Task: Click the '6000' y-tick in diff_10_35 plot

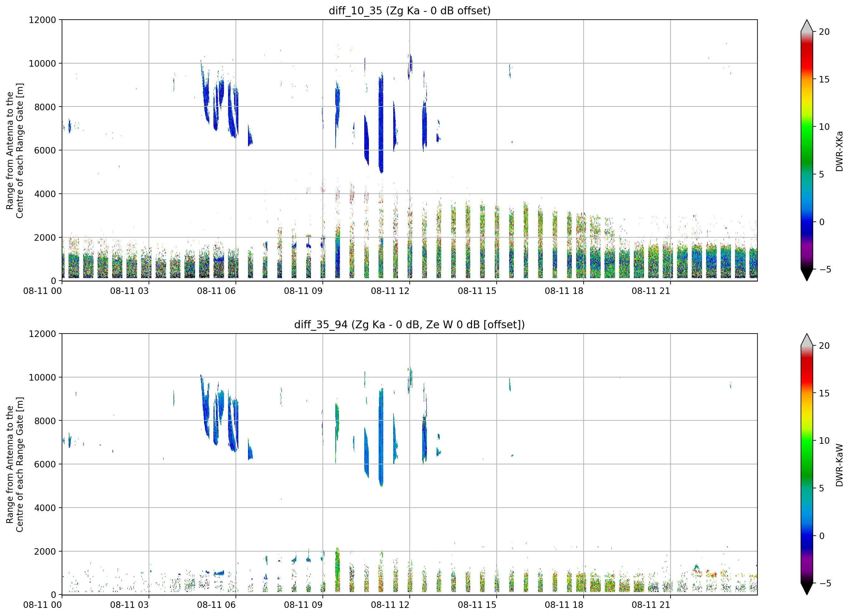Action: pos(45,151)
